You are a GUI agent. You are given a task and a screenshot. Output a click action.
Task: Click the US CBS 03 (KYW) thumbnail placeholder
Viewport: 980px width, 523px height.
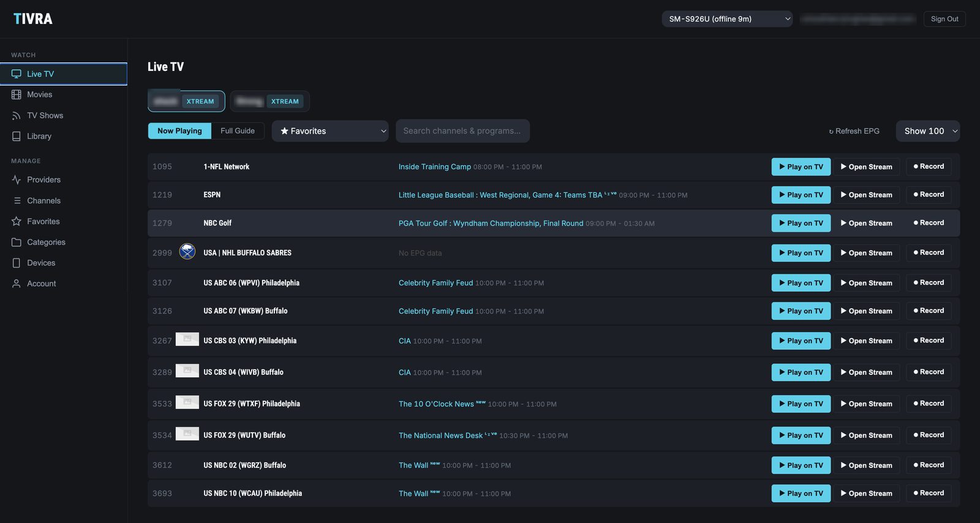point(187,339)
